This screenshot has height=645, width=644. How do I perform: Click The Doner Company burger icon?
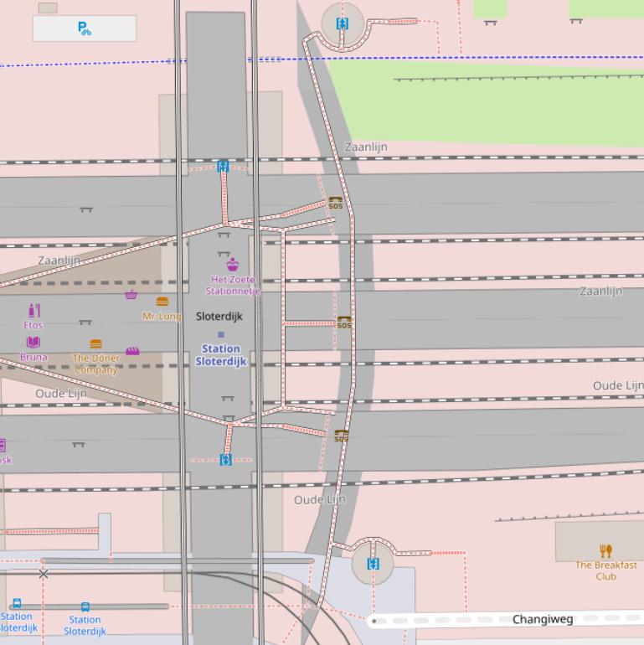[95, 343]
